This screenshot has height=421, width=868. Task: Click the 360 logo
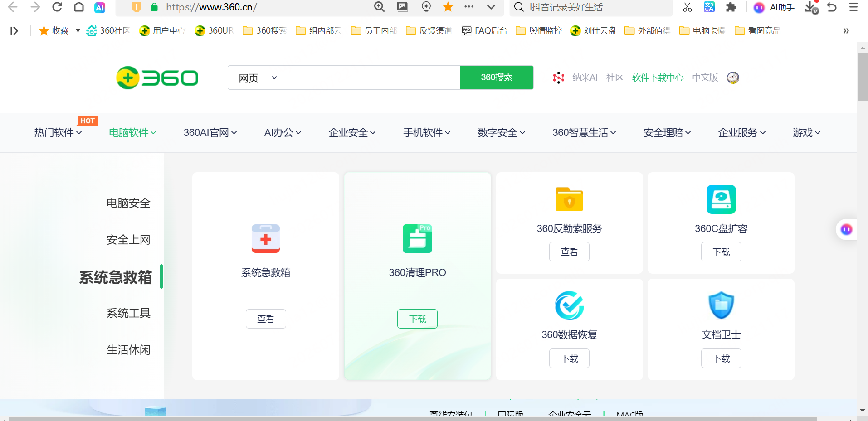(157, 77)
